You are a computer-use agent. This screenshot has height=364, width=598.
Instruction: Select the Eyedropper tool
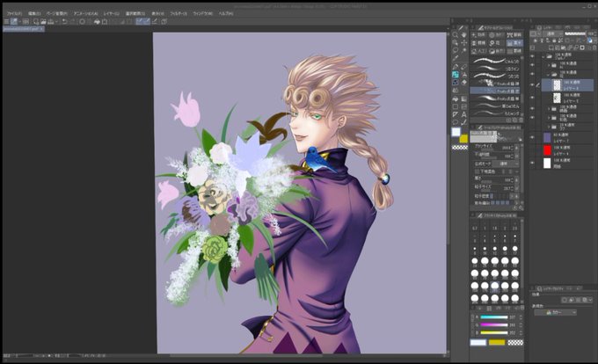pyautogui.click(x=456, y=58)
